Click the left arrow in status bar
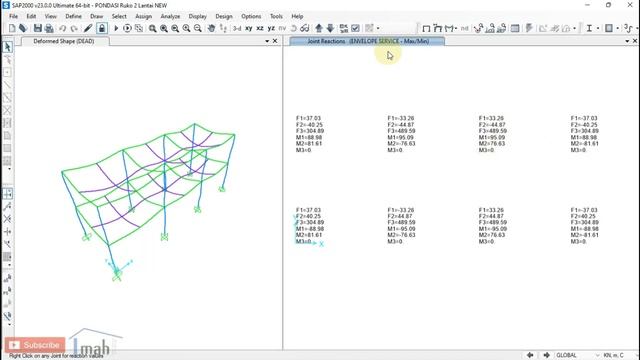This screenshot has width=640, height=360. point(530,355)
